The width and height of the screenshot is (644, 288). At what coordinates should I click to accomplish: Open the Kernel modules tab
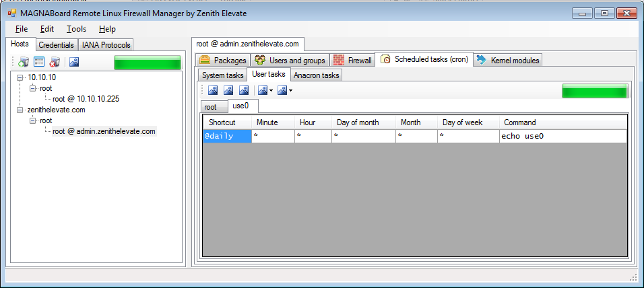(x=508, y=61)
